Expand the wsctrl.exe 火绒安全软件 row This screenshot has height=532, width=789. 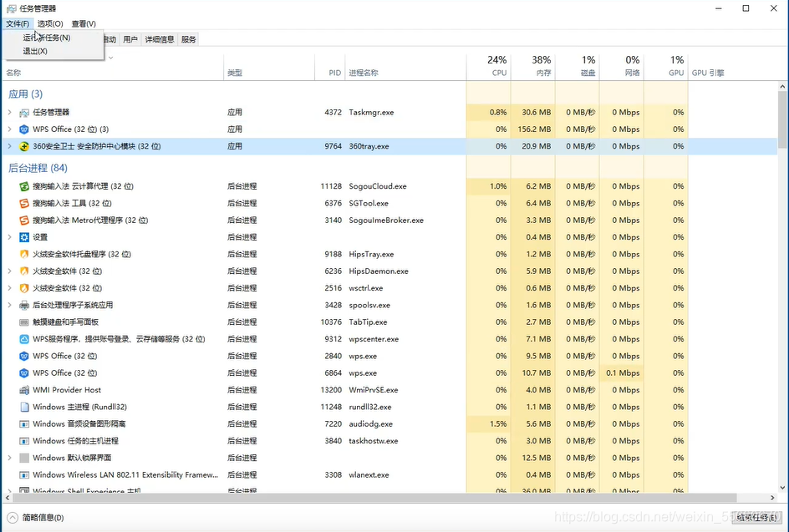pyautogui.click(x=9, y=288)
